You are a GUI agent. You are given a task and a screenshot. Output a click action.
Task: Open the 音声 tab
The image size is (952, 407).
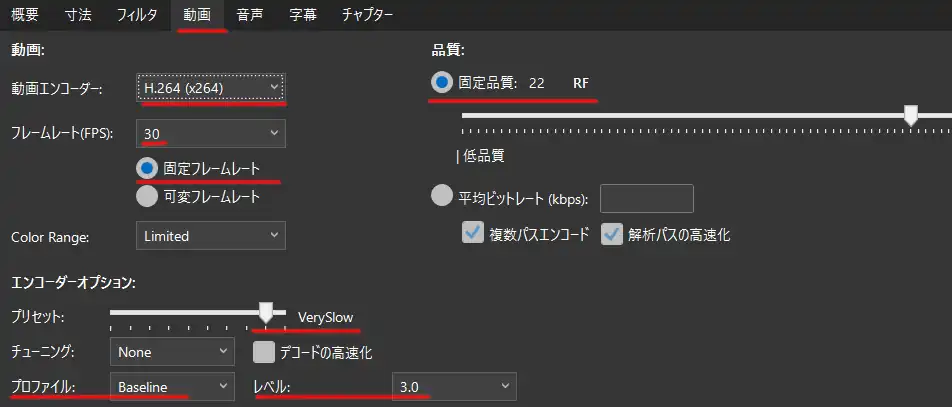click(250, 15)
